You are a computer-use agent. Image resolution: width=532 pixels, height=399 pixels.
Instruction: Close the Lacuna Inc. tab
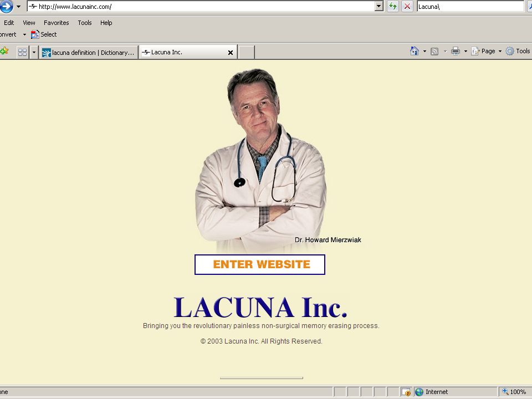pyautogui.click(x=231, y=53)
